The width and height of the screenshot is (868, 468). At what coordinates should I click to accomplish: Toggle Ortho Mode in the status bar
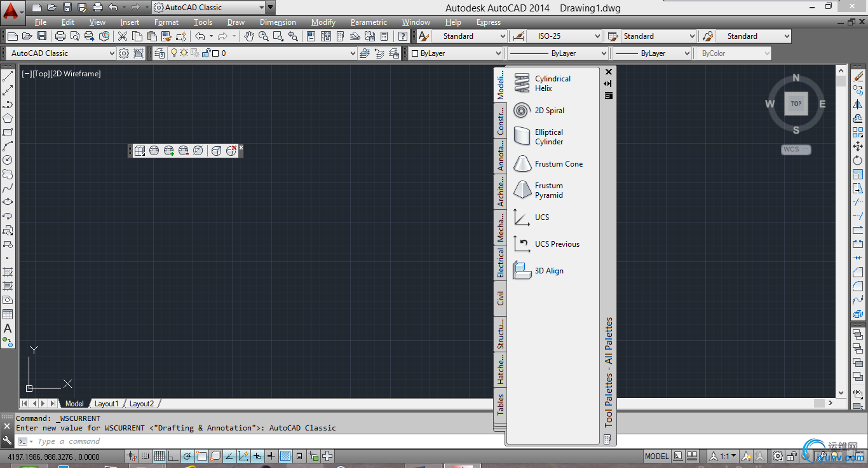(173, 456)
